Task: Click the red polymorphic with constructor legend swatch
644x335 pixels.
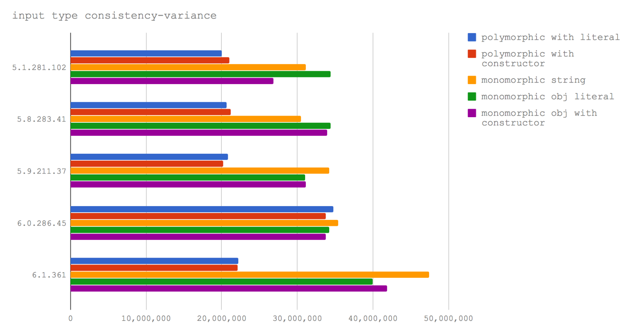Action: point(472,54)
